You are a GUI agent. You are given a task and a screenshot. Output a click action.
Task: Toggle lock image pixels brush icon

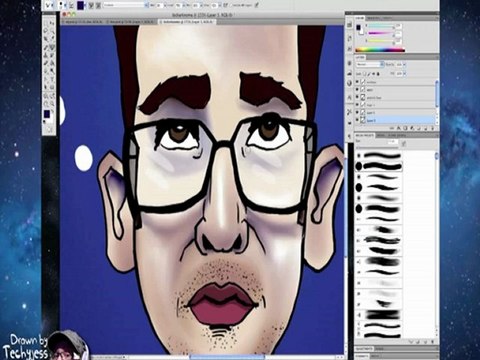(369, 74)
